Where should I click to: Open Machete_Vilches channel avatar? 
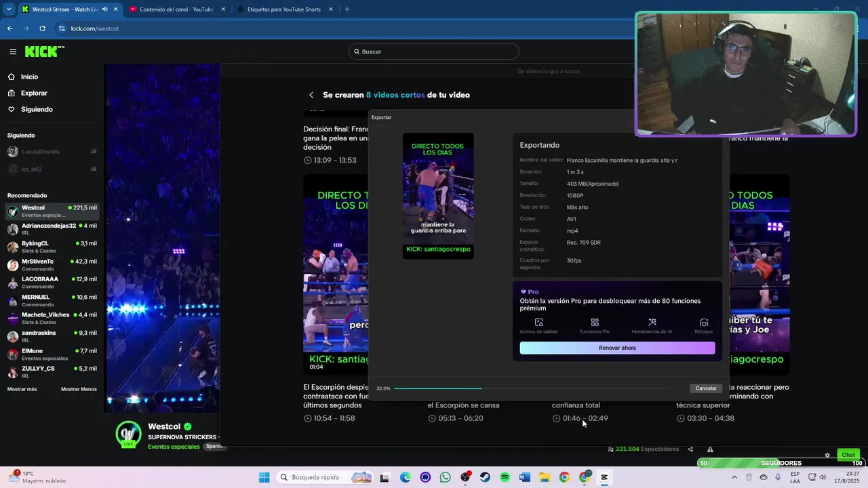13,319
